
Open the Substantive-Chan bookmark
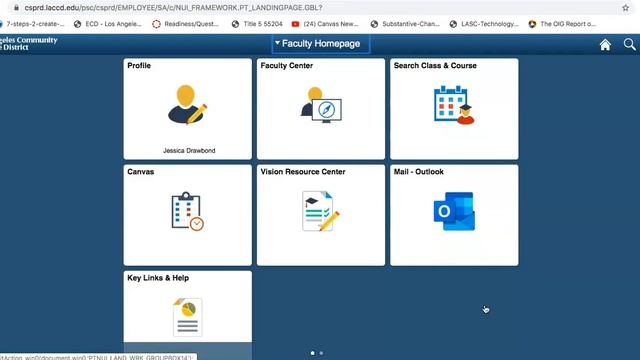coord(405,24)
